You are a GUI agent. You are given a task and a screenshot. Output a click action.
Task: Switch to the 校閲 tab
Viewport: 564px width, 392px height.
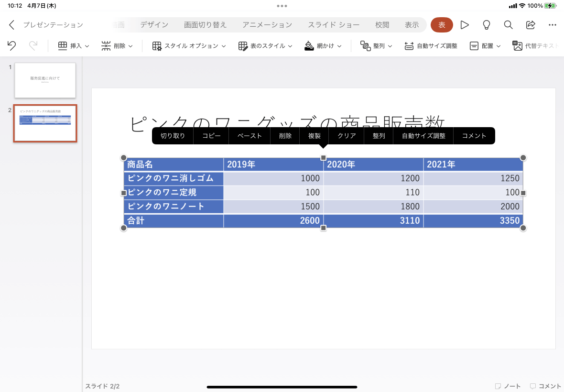382,25
